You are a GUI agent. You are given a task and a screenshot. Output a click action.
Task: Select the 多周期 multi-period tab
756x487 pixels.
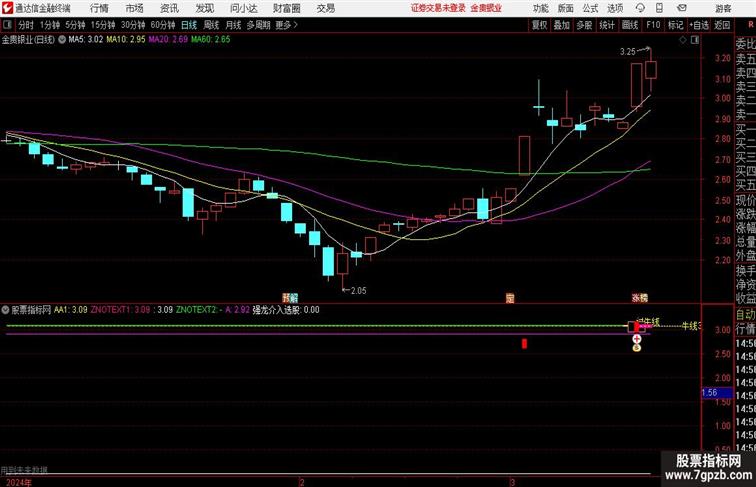[258, 25]
